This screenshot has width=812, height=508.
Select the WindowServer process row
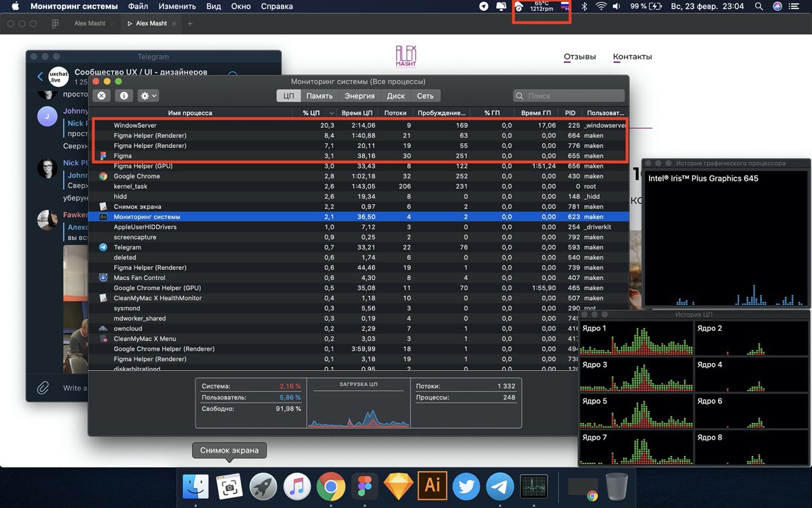[x=358, y=126]
